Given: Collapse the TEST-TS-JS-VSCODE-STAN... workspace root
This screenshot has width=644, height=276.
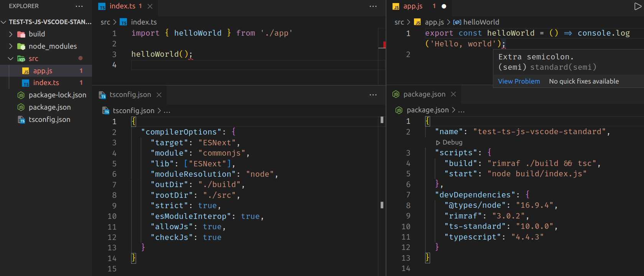Looking at the screenshot, I should (4, 22).
